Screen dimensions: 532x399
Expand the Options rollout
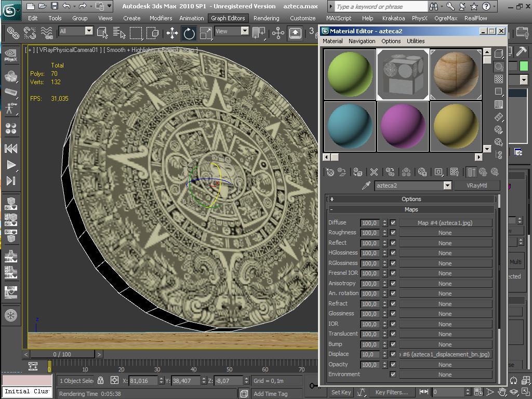tap(411, 199)
